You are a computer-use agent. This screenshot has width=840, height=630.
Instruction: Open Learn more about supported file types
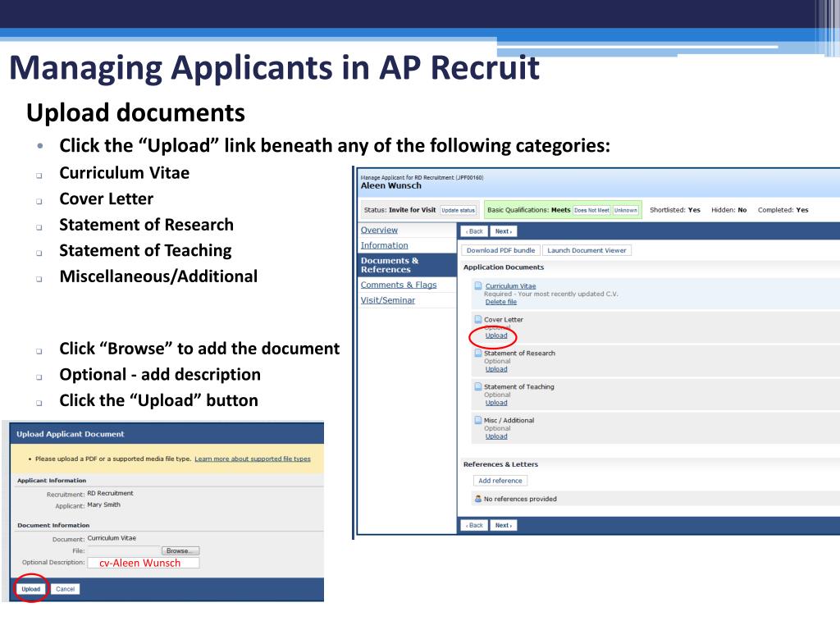[253, 459]
